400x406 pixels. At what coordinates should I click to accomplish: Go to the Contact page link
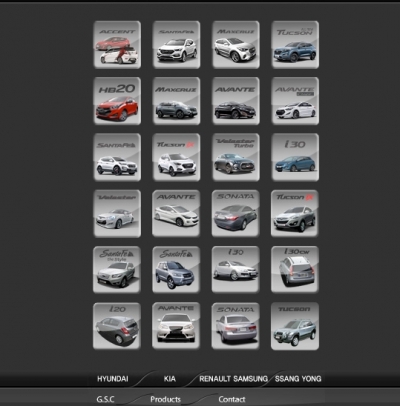tap(232, 399)
